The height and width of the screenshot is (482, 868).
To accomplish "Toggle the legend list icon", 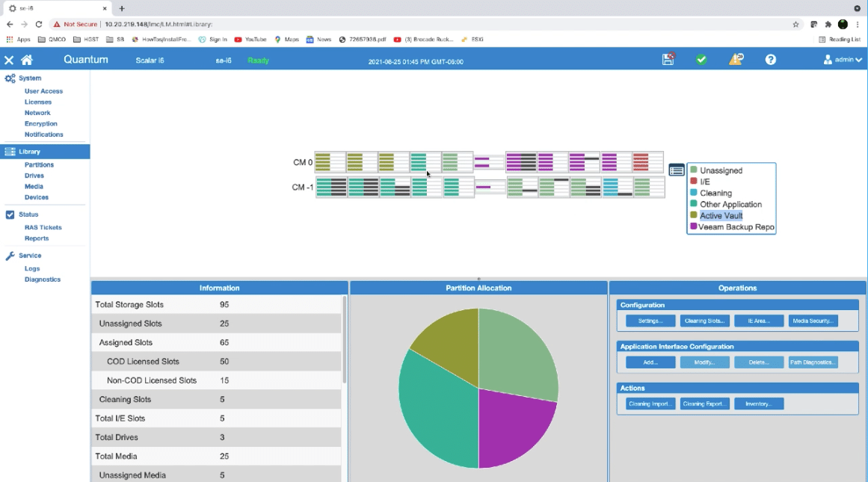I will (677, 170).
